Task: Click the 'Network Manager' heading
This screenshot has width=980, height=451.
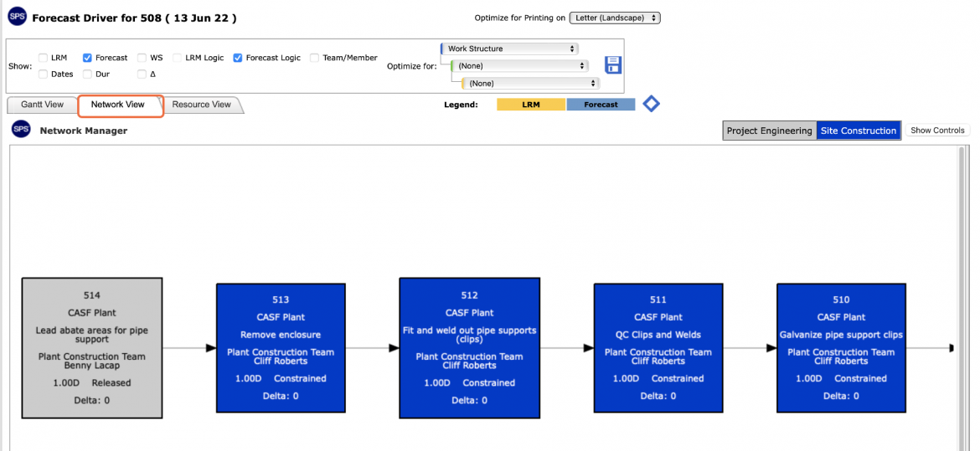Action: tap(84, 131)
